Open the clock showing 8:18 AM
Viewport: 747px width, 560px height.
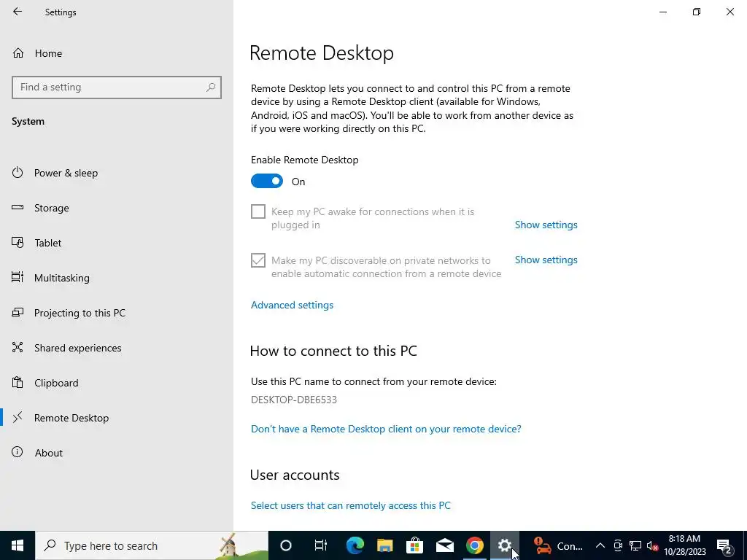tap(684, 545)
